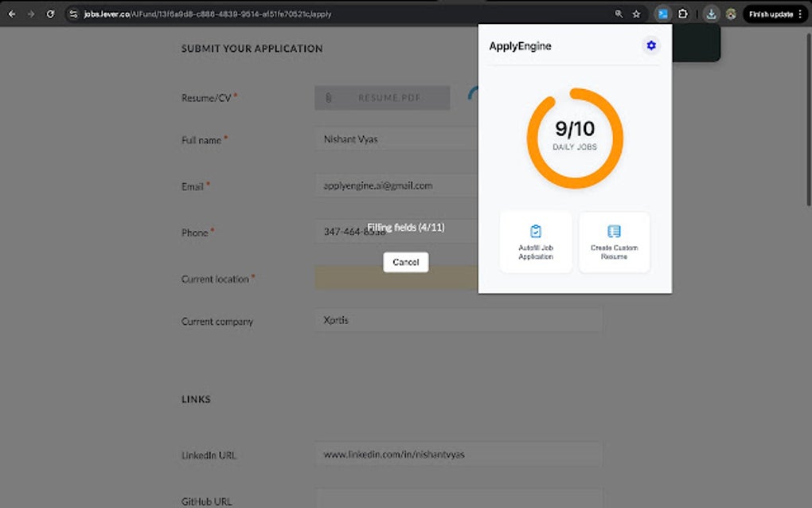The height and width of the screenshot is (508, 812).
Task: Click the search lens icon near address bar
Action: click(618, 14)
